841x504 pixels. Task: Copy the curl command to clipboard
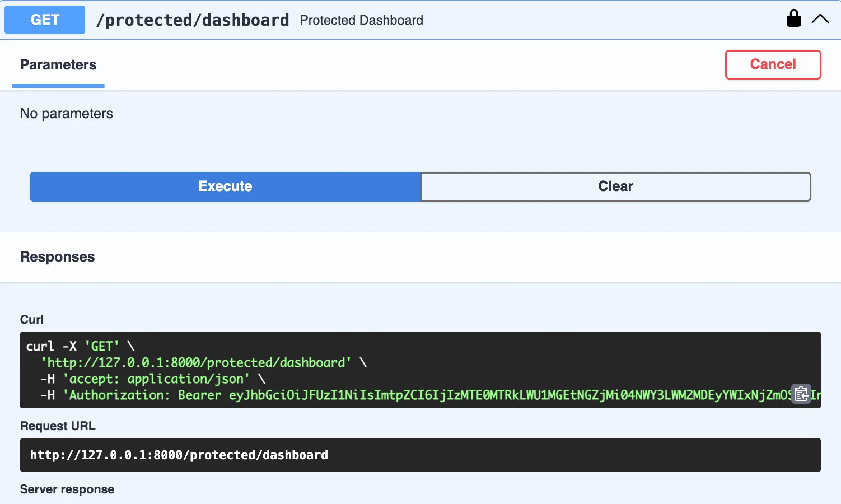[x=801, y=394]
